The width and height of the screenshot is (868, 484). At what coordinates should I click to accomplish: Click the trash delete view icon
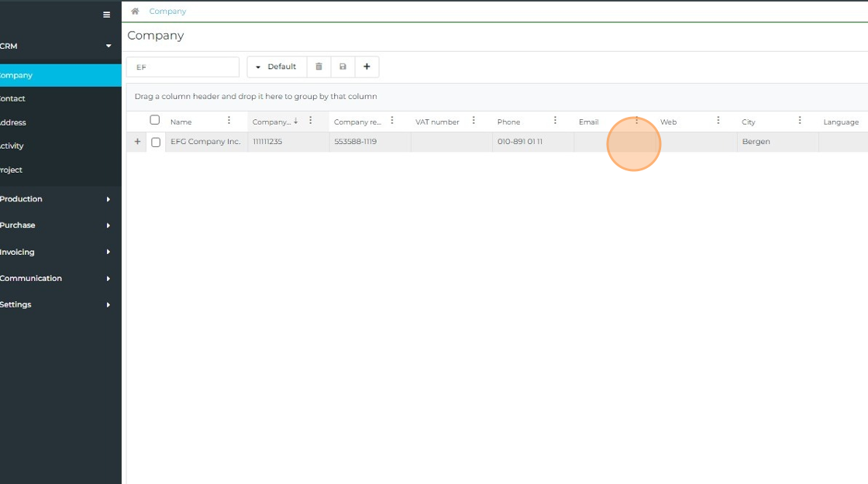pos(319,67)
